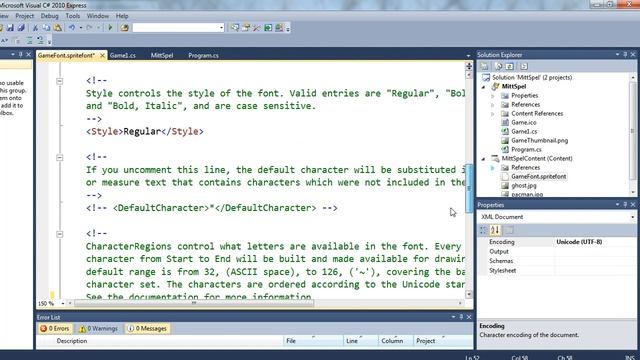Expand the Properties folder node
640x360 pixels.
493,96
